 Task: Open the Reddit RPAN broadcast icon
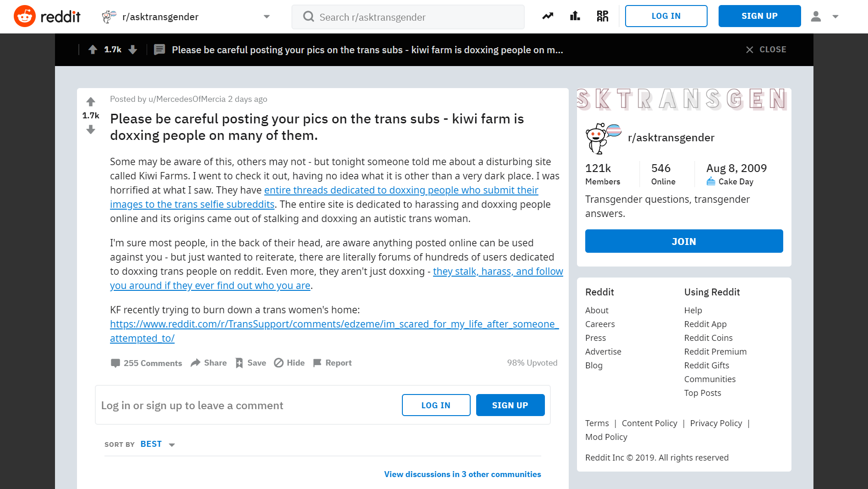(x=603, y=17)
